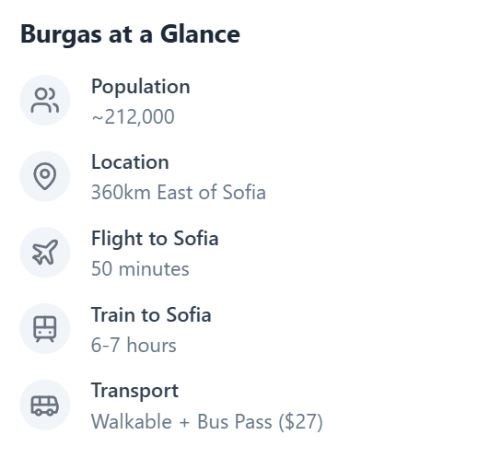This screenshot has height=454, width=489.
Task: Click the word Glance in the heading
Action: coord(200,34)
